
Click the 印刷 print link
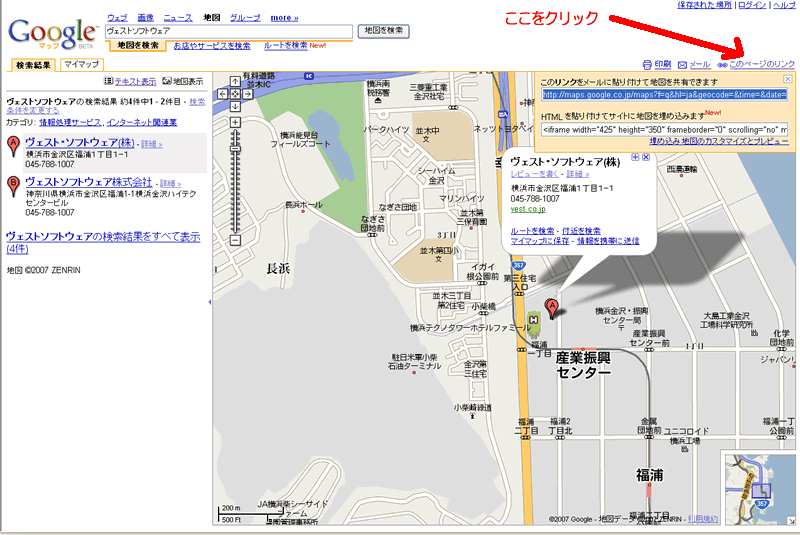[x=663, y=64]
